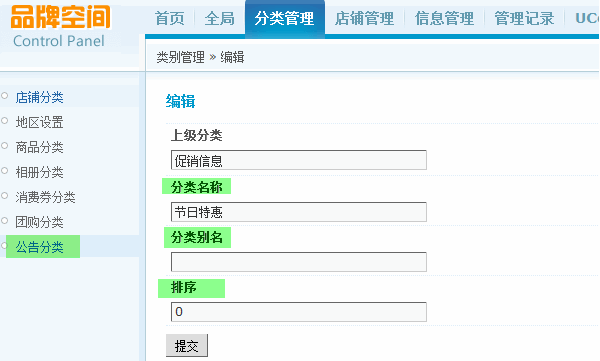
Task: Open 店铺分类 in the sidebar
Action: coord(39,97)
